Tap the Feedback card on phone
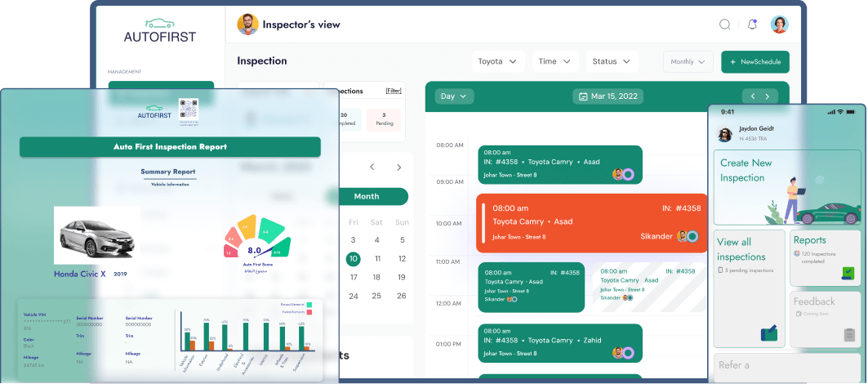This screenshot has width=868, height=384. [x=826, y=319]
